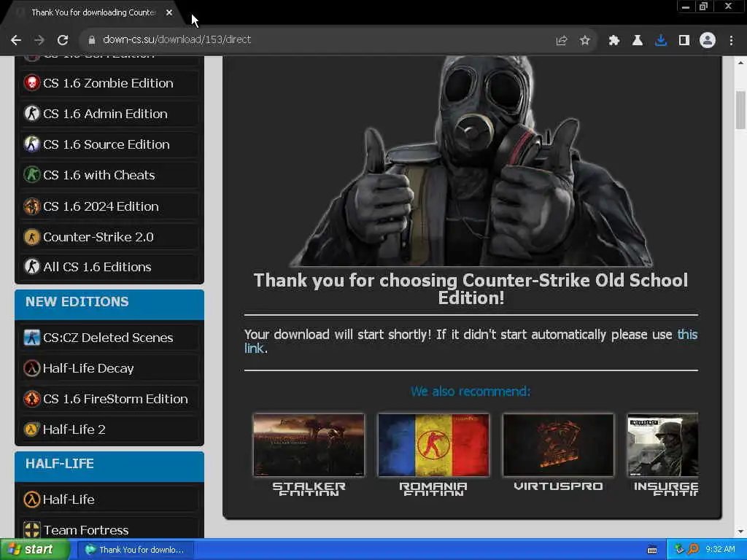Go back to the previous page
The height and width of the screenshot is (560, 747).
(16, 40)
